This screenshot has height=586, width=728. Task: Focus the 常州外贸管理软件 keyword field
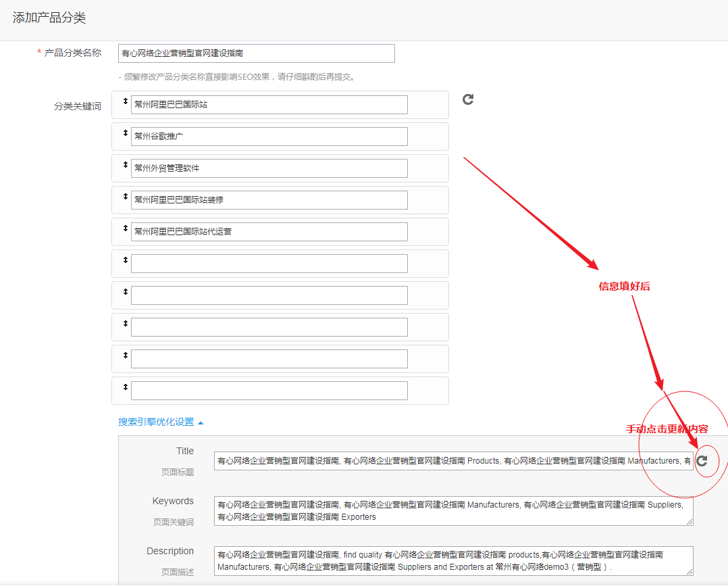pos(269,168)
